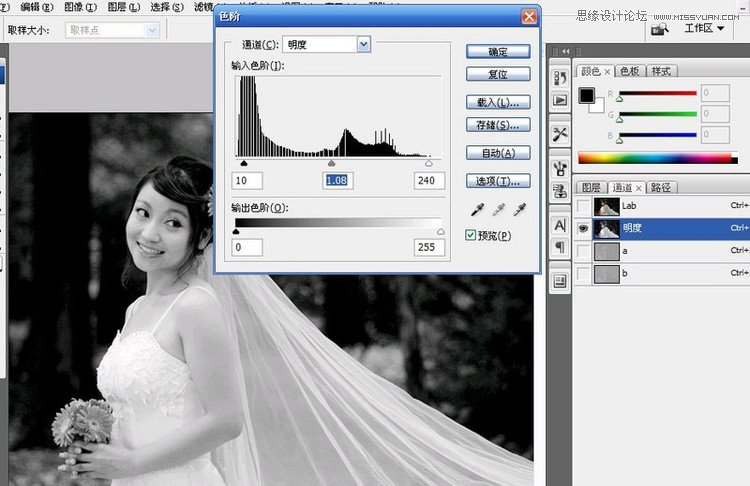Open the Layer Comps panel icon
Screen dimensions: 750x486
click(560, 281)
